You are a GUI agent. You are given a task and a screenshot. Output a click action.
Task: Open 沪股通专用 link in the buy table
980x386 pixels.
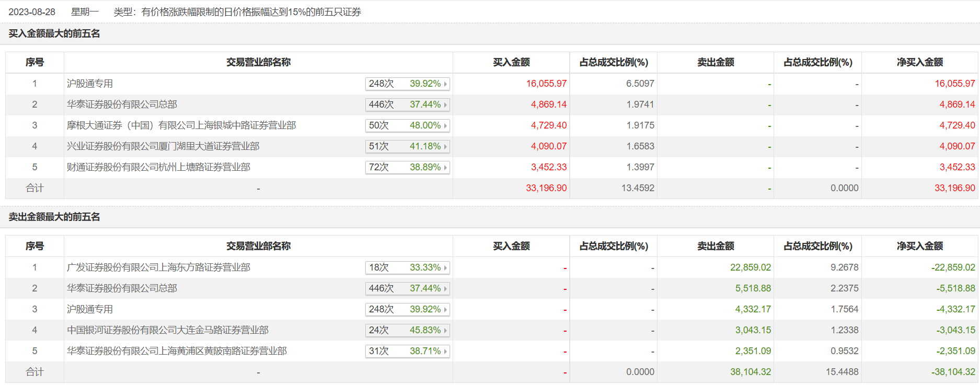[x=90, y=84]
